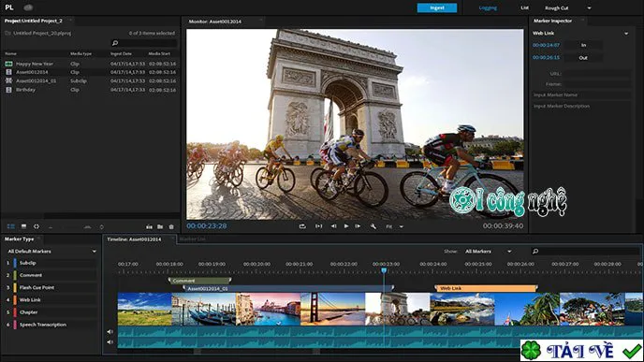Open the All Default Markers dropdown
Image resolution: width=644 pixels, height=362 pixels.
click(51, 252)
